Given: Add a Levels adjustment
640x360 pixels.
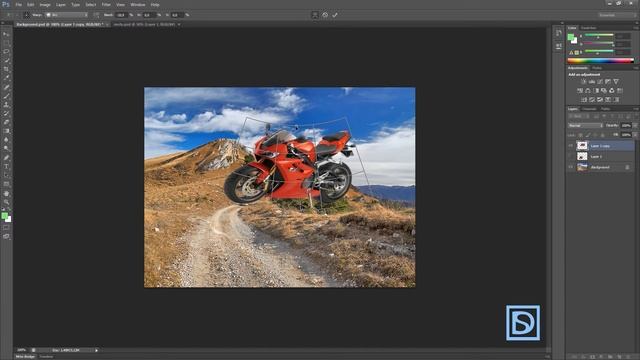Looking at the screenshot, I should [592, 82].
